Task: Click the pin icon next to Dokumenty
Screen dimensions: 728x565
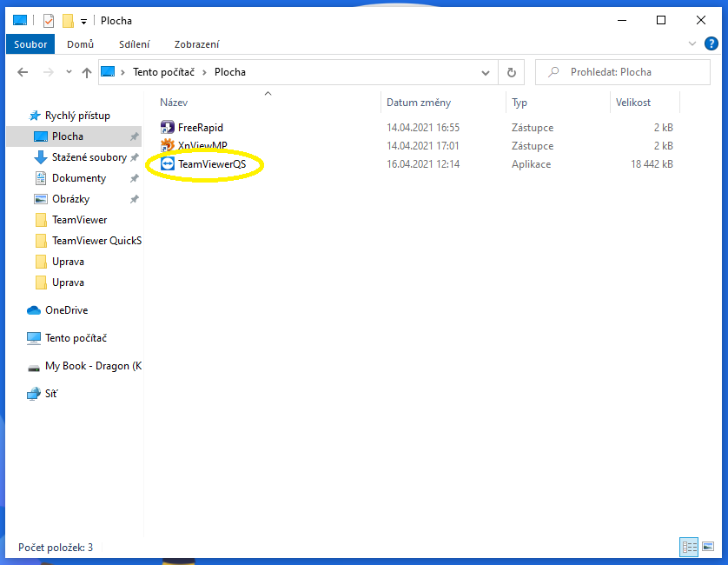Action: 134,178
